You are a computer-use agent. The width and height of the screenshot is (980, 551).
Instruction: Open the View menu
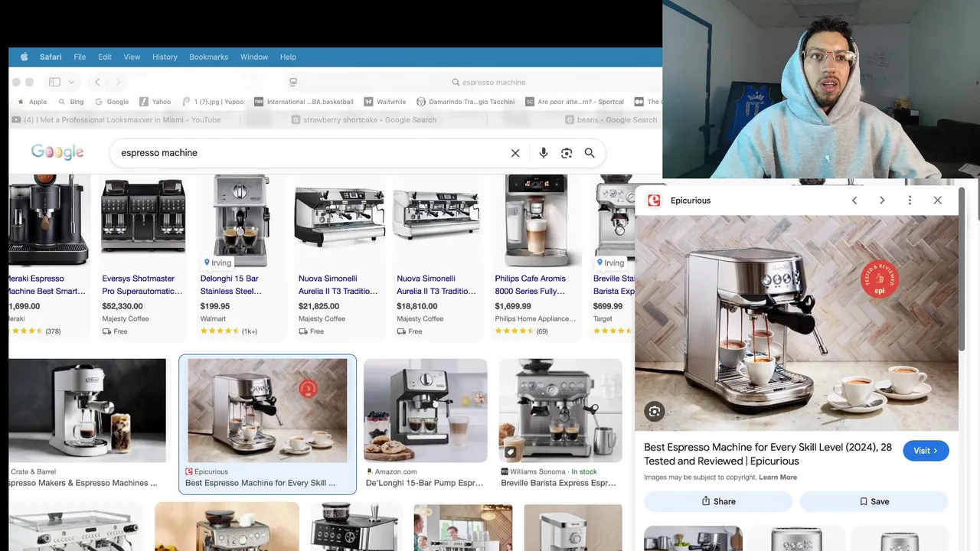pyautogui.click(x=132, y=57)
